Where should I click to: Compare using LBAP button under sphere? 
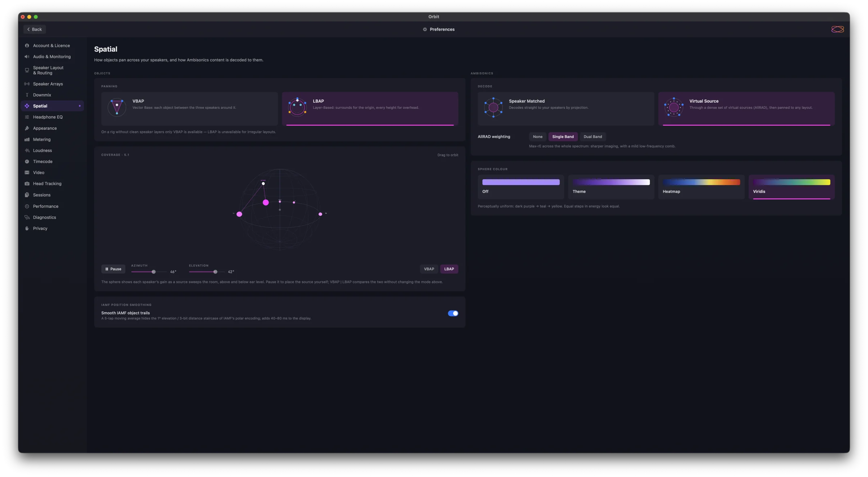click(x=449, y=269)
